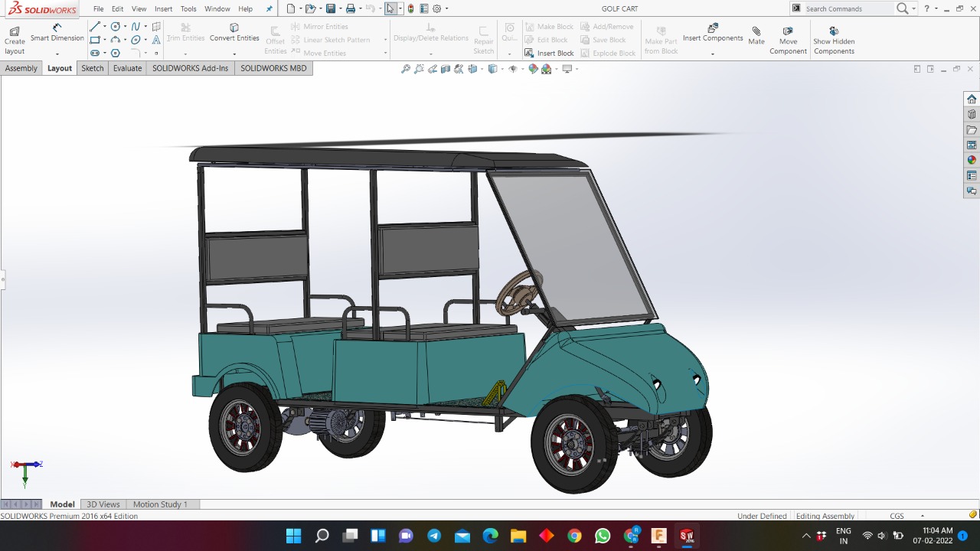Image resolution: width=980 pixels, height=551 pixels.
Task: Open the Options gear icon
Action: pyautogui.click(x=436, y=8)
